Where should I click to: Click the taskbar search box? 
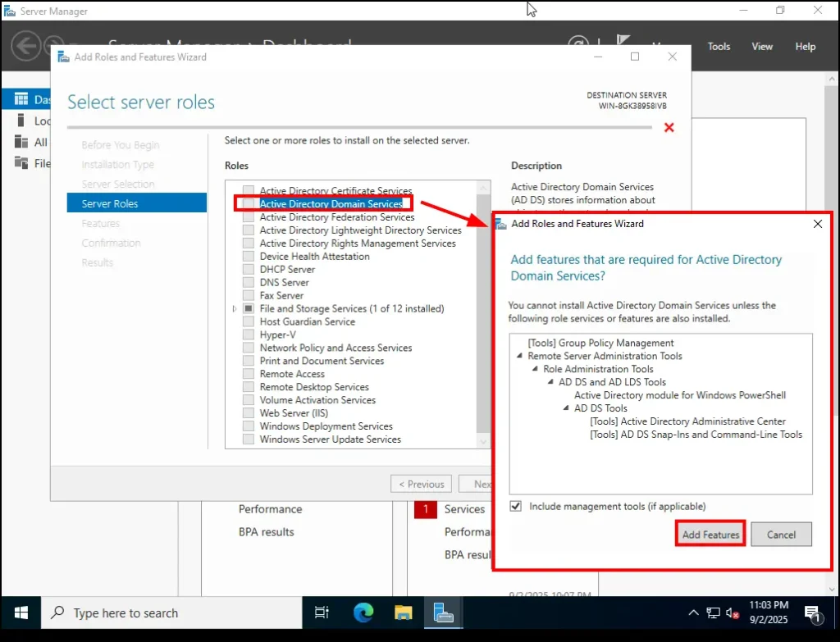point(171,613)
